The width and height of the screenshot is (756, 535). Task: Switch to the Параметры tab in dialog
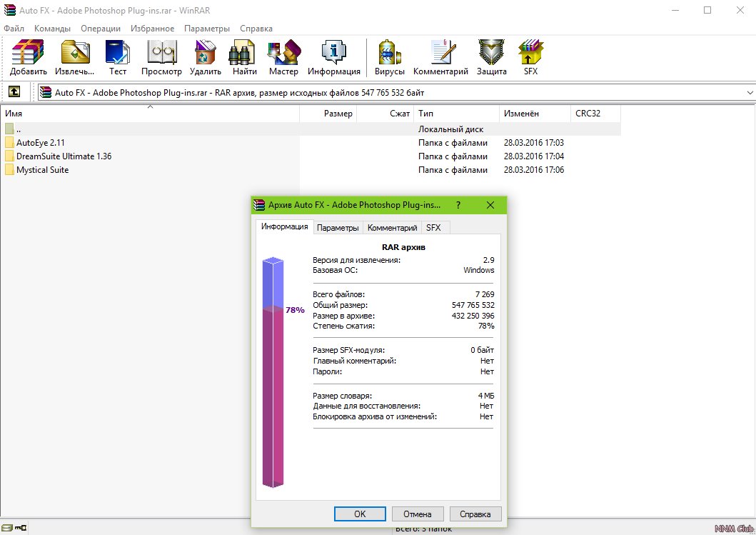pyautogui.click(x=338, y=228)
